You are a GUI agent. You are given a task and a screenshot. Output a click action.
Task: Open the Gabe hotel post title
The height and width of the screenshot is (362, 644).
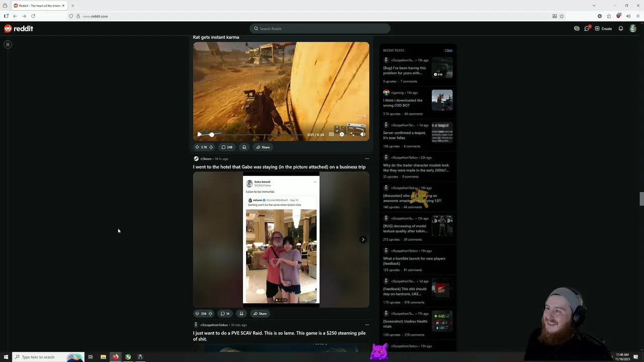279,167
